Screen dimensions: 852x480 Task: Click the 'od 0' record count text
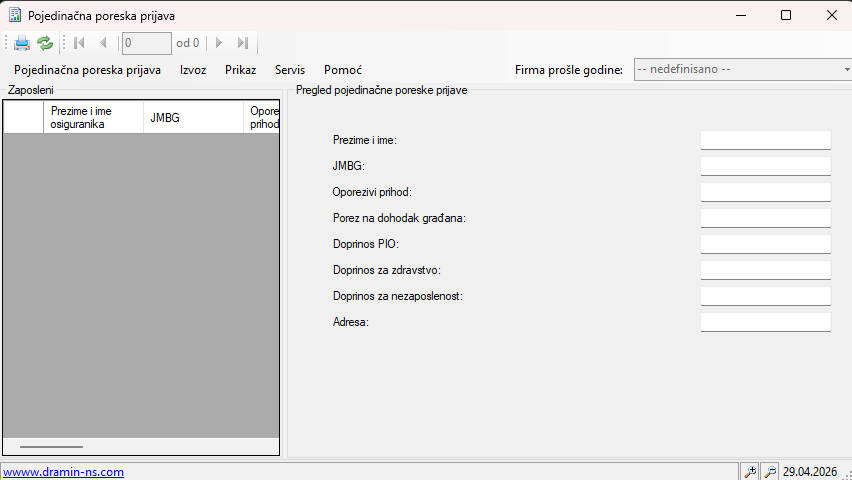[188, 43]
